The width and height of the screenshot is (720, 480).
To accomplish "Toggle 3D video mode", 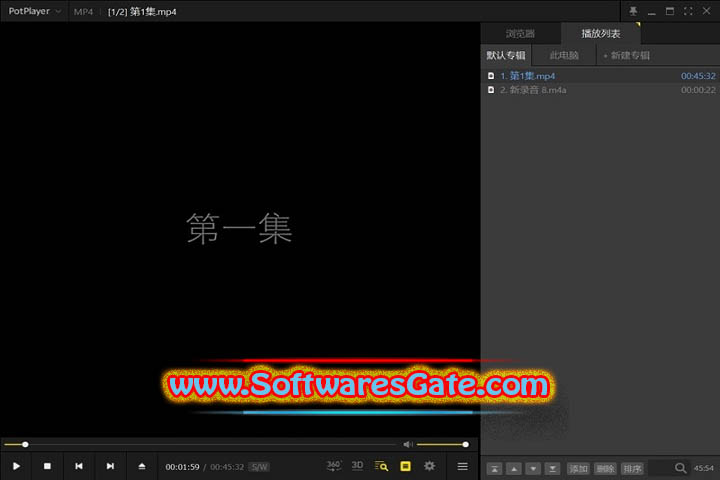I will coord(357,466).
